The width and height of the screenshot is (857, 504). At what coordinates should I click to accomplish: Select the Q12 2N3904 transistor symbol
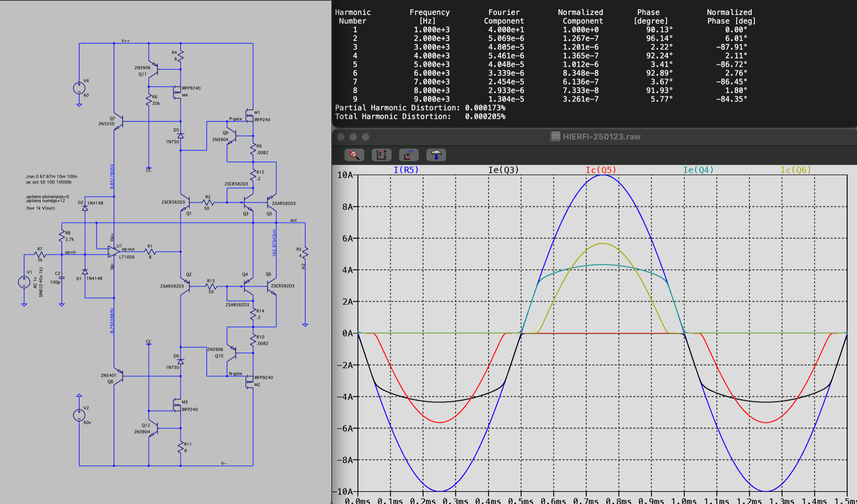point(154,428)
